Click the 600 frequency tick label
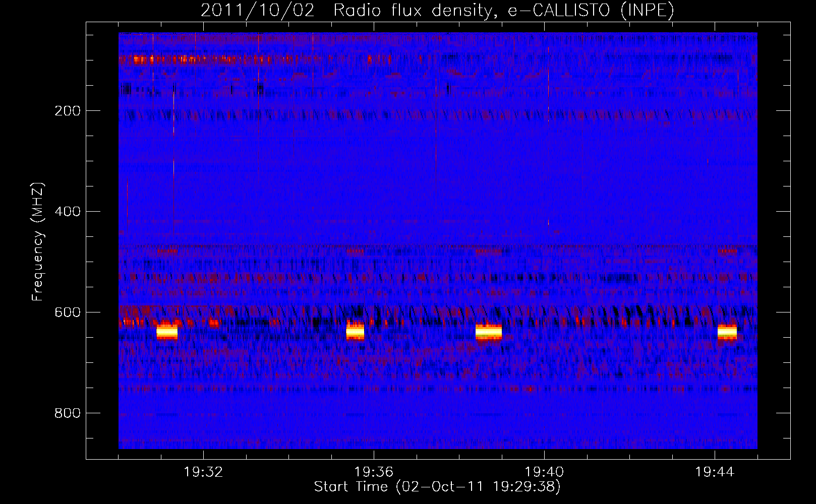Viewport: 816px width, 504px height. [68, 312]
